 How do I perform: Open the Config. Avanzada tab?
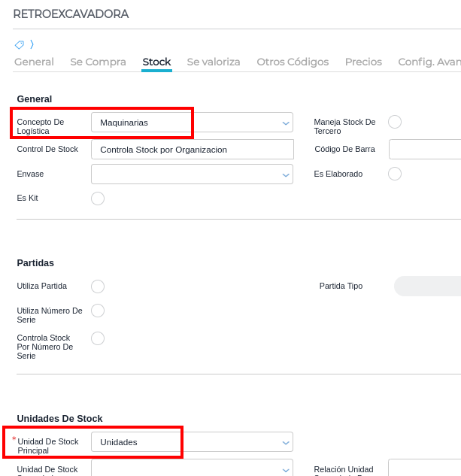tap(429, 62)
